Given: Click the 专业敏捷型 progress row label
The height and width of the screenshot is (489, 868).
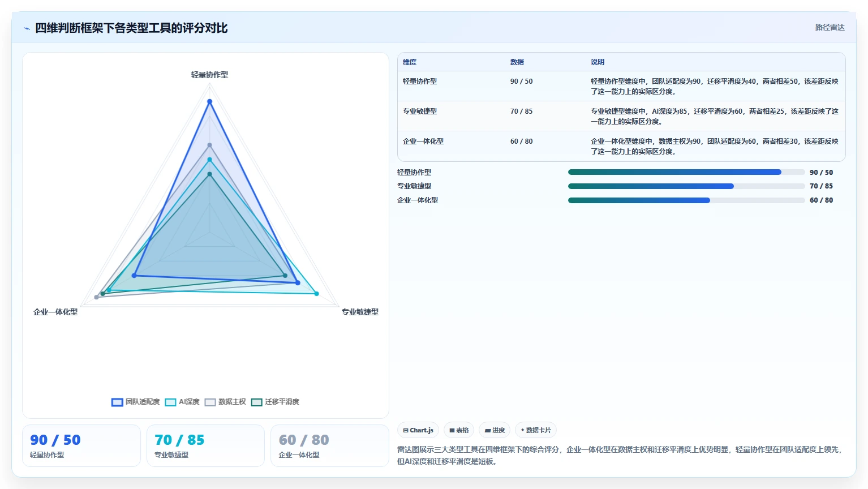Looking at the screenshot, I should [x=414, y=186].
